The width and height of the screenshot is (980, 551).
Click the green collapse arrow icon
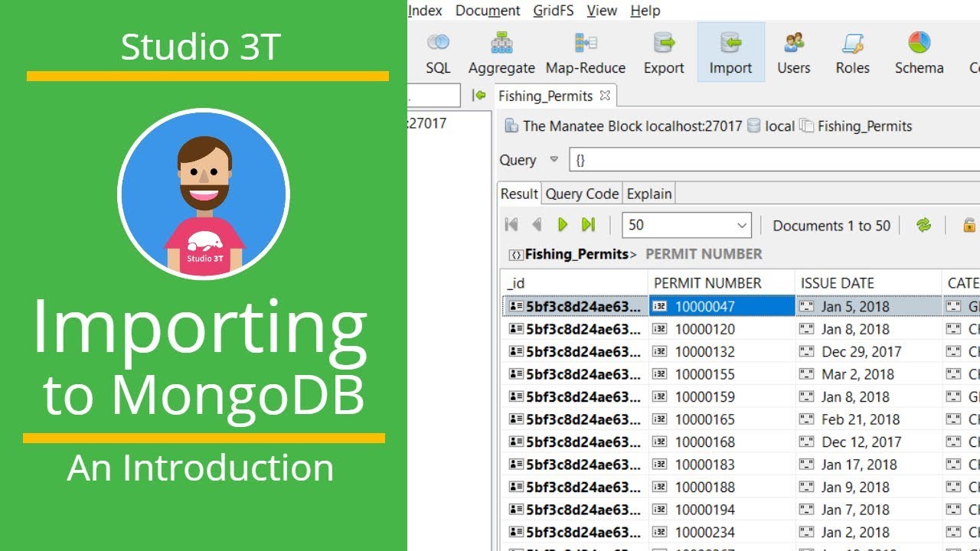point(479,96)
